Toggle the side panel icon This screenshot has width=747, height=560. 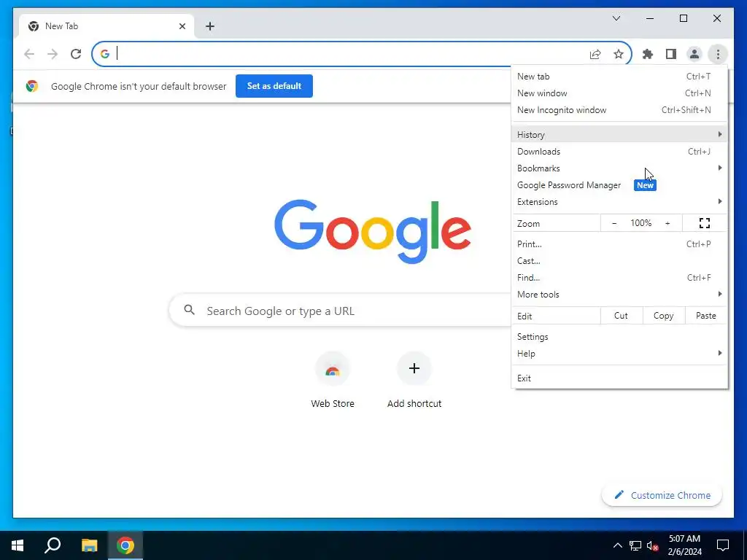[671, 54]
